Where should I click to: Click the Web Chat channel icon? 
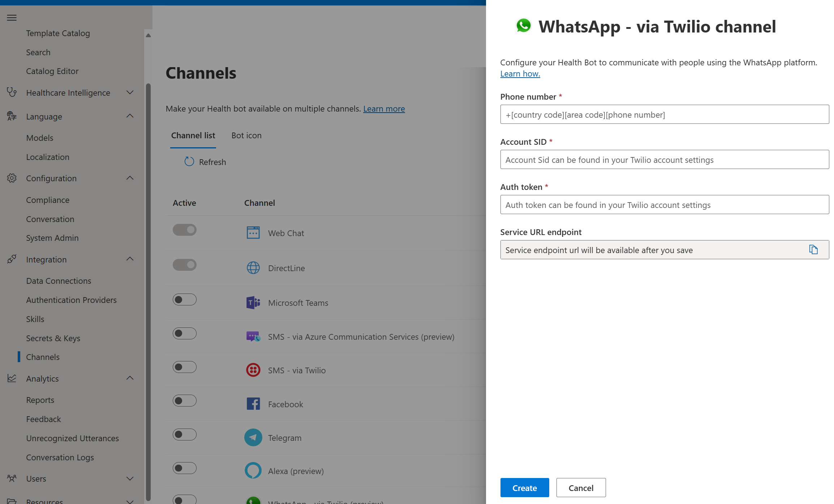pyautogui.click(x=253, y=233)
